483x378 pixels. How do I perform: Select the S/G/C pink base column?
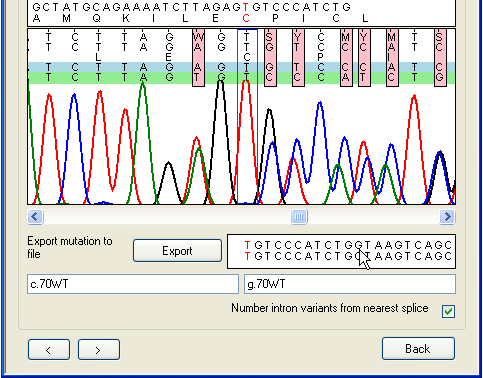pyautogui.click(x=270, y=58)
